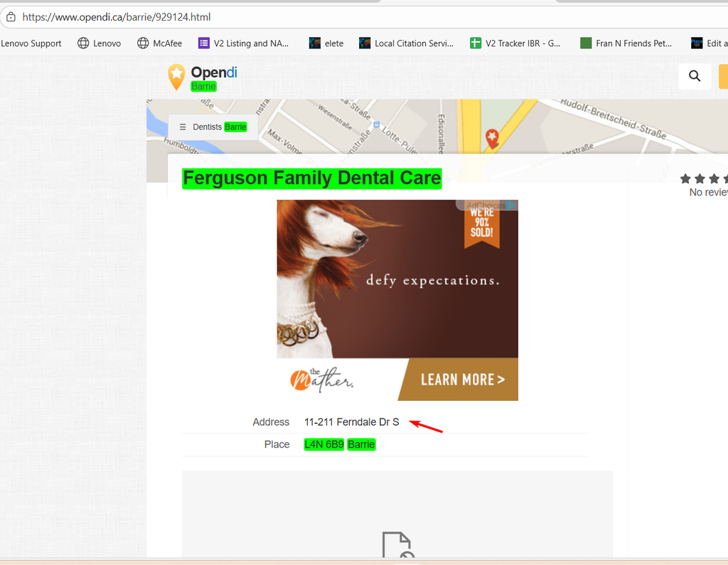This screenshot has width=728, height=565.
Task: Click the Opendi site name
Action: (x=214, y=72)
